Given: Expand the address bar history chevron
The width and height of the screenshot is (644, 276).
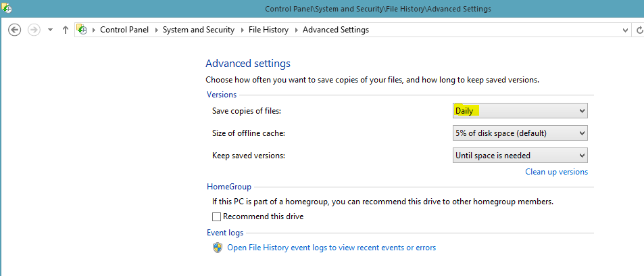Looking at the screenshot, I should (626, 30).
